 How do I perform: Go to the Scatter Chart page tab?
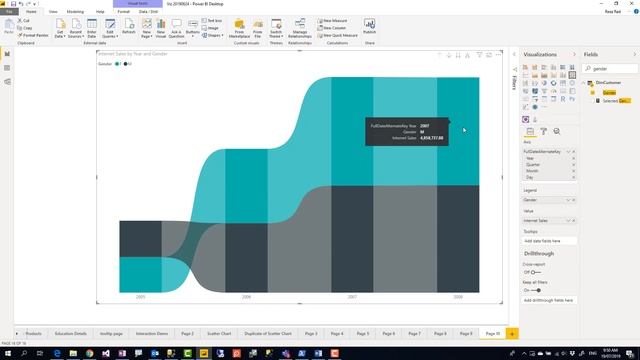219,333
